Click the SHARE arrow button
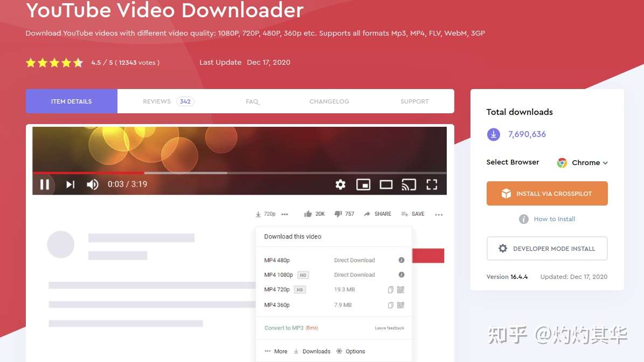Screen dimensions: 644x362 coord(377,214)
